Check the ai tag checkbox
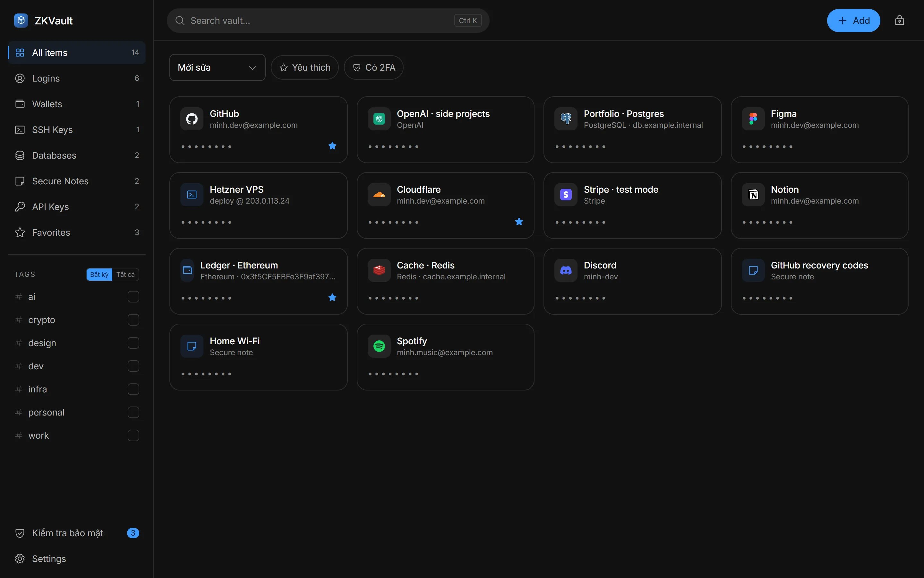Image resolution: width=924 pixels, height=578 pixels. (x=133, y=297)
